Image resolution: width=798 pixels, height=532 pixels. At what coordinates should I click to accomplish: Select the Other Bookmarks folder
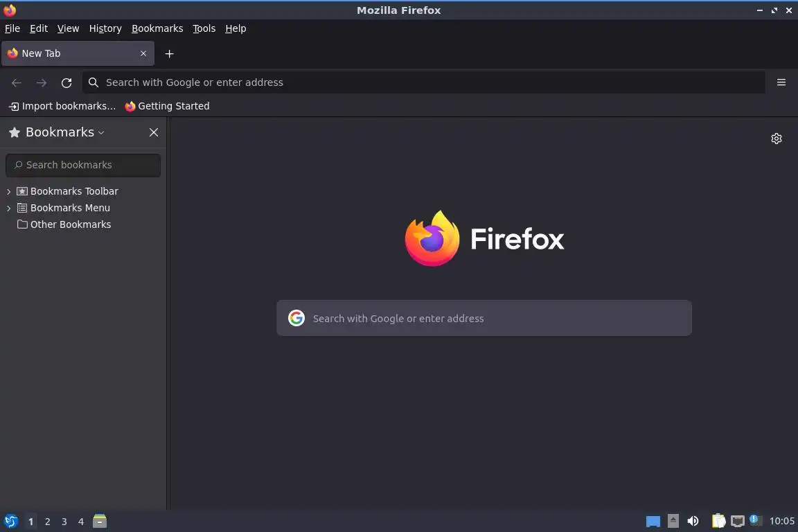70,224
